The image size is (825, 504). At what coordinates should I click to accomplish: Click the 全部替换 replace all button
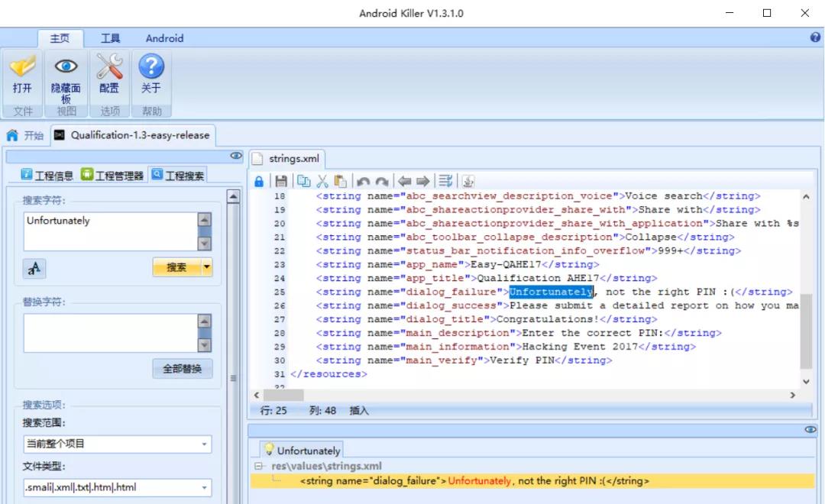[x=182, y=369]
